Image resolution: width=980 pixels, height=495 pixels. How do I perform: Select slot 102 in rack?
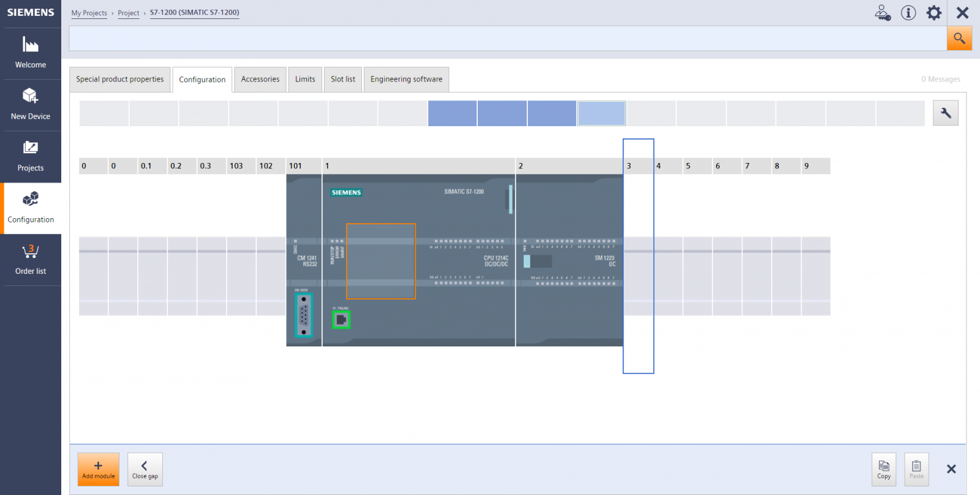tap(271, 276)
